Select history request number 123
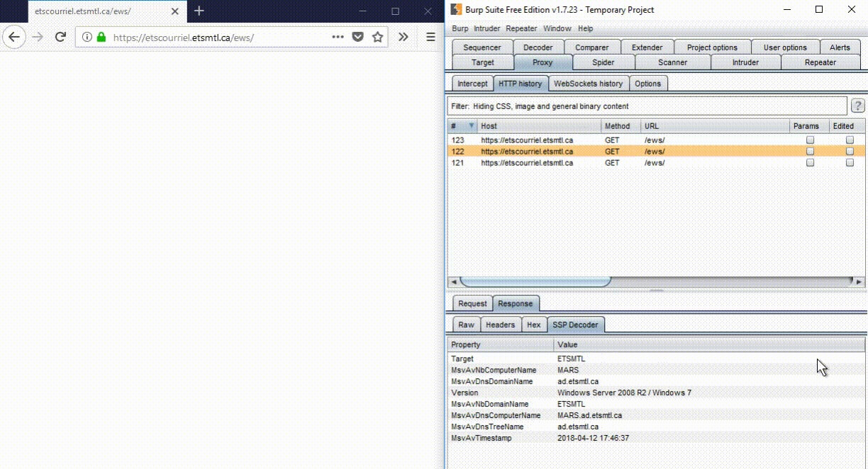Image resolution: width=868 pixels, height=469 pixels. (656, 140)
